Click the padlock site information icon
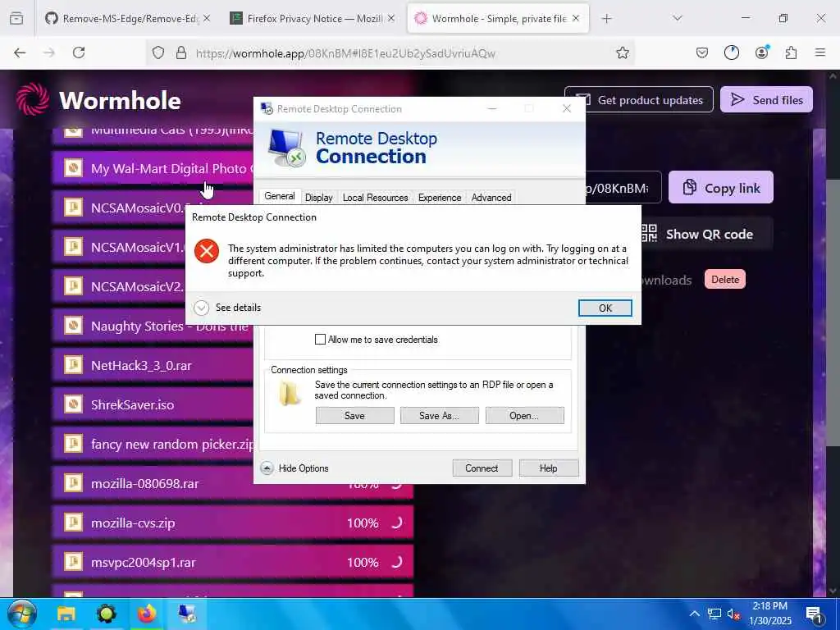Image resolution: width=840 pixels, height=630 pixels. pos(181,52)
